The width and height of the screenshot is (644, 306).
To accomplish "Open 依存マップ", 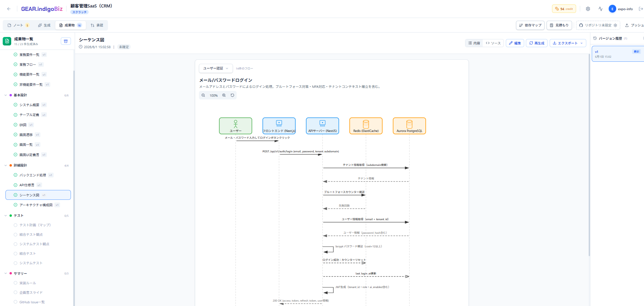I will [x=530, y=25].
